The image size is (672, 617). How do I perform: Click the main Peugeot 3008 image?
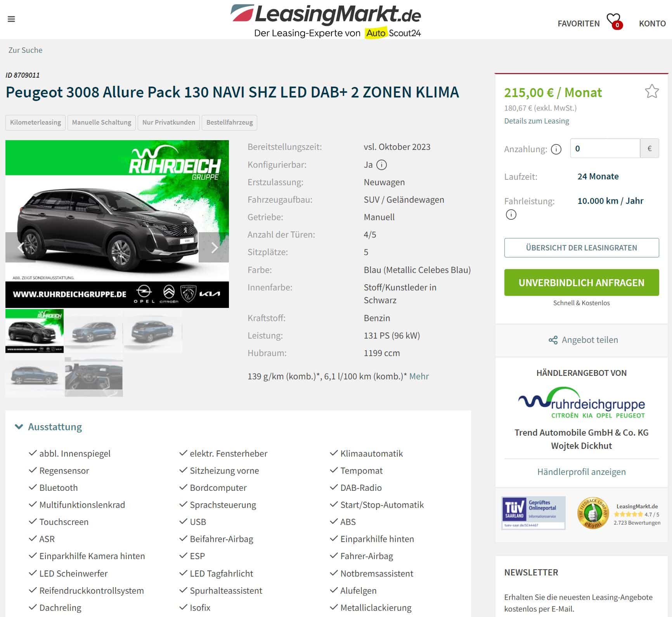pyautogui.click(x=117, y=224)
